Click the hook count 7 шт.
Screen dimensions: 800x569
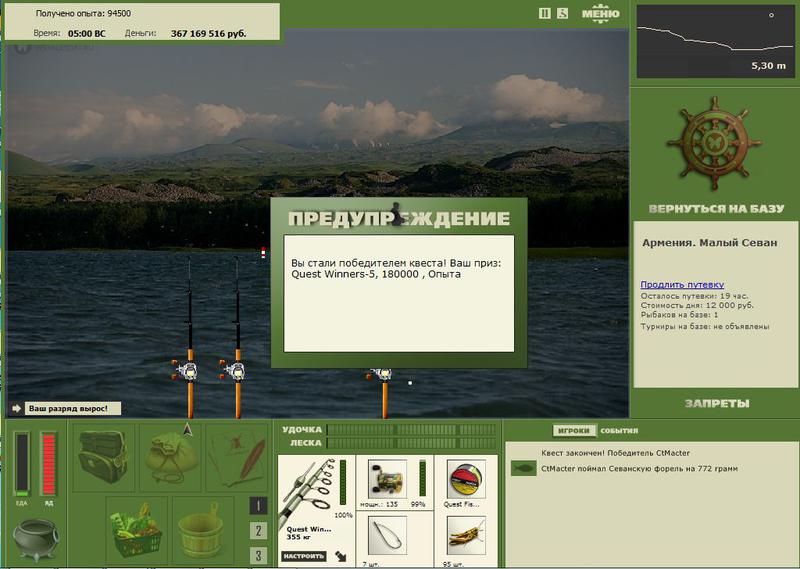370,564
